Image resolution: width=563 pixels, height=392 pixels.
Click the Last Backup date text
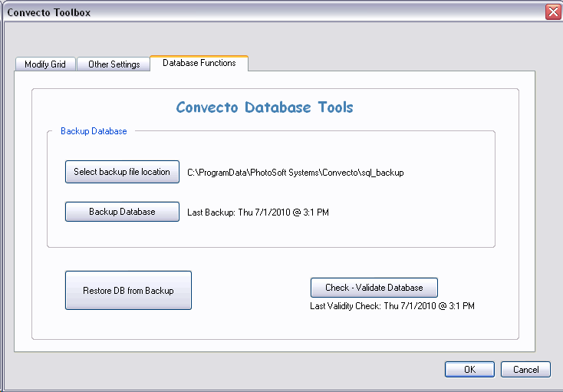coord(258,212)
